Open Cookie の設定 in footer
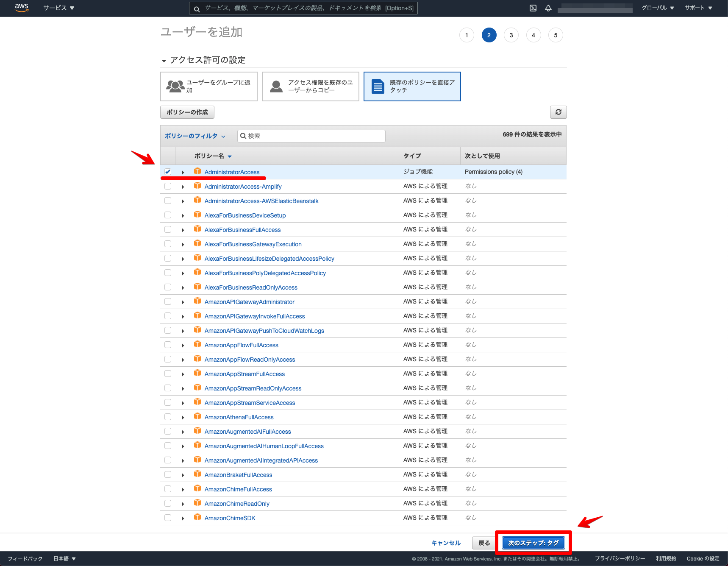This screenshot has width=728, height=566. [703, 558]
